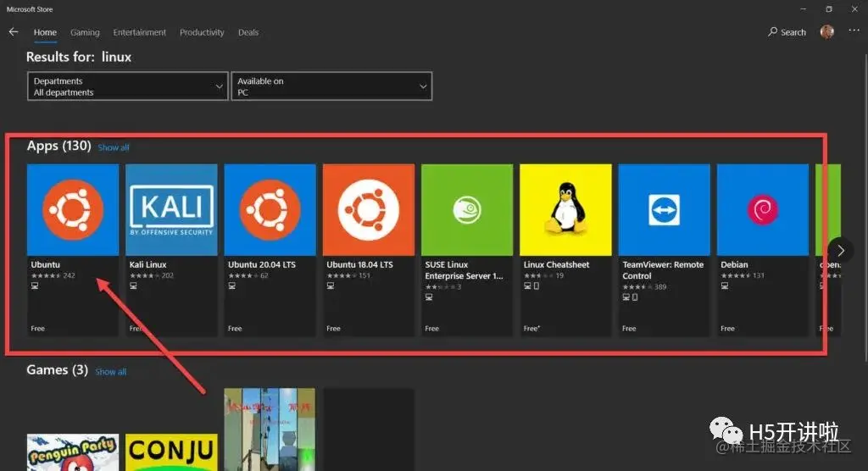Viewport: 868px width, 471px height.
Task: Click the Kali Linux rating count 202
Action: point(167,275)
